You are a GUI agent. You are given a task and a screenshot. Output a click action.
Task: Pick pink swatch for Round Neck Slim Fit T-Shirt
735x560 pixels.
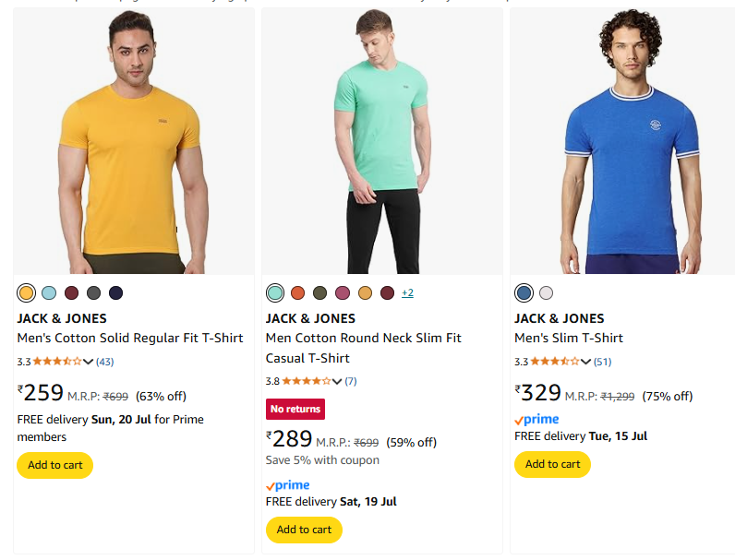point(343,293)
